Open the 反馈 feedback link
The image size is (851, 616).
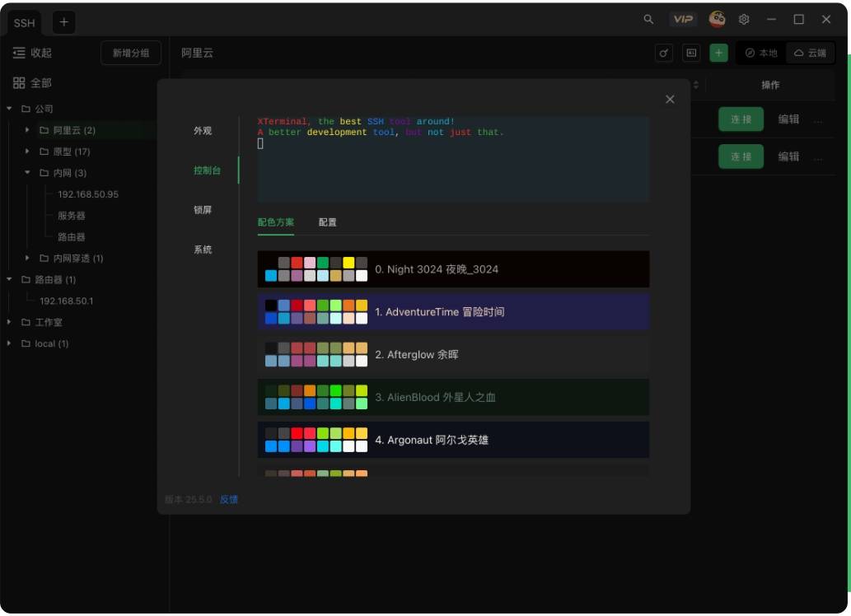(228, 499)
